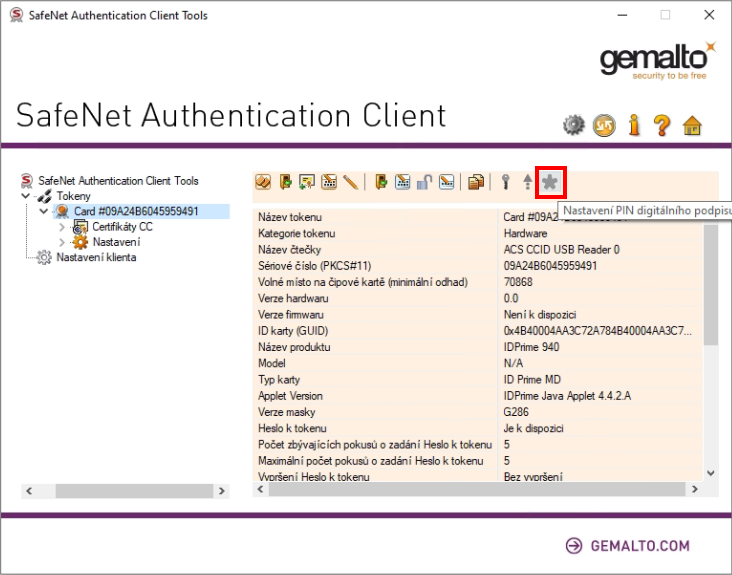Click 'Maximální počet pokusů' row label

click(x=371, y=461)
